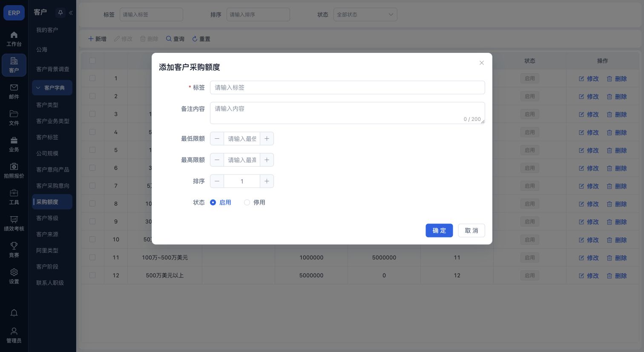Viewport: 644px width, 352px height.
Task: Focus the 备注内容 textarea
Action: pyautogui.click(x=348, y=113)
